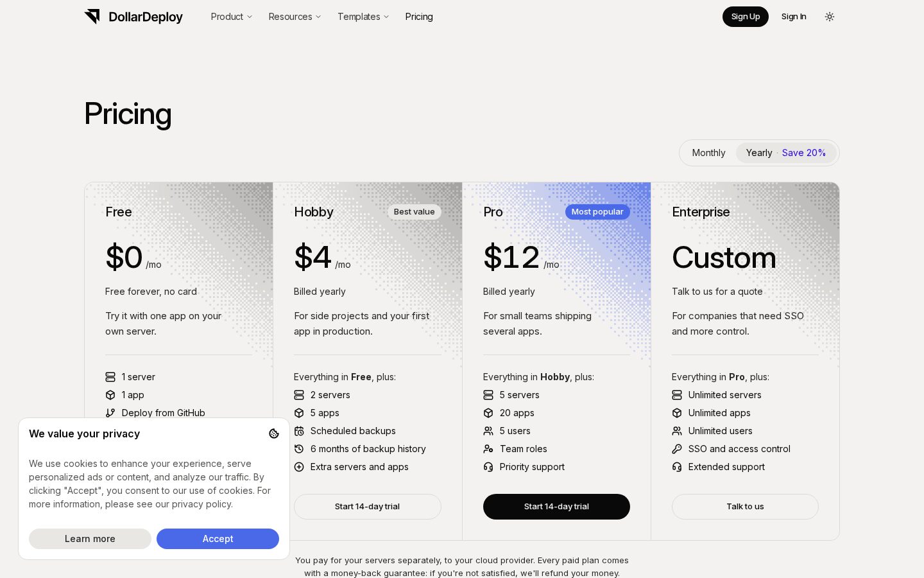Click the headset icon beside Priority support

(488, 467)
